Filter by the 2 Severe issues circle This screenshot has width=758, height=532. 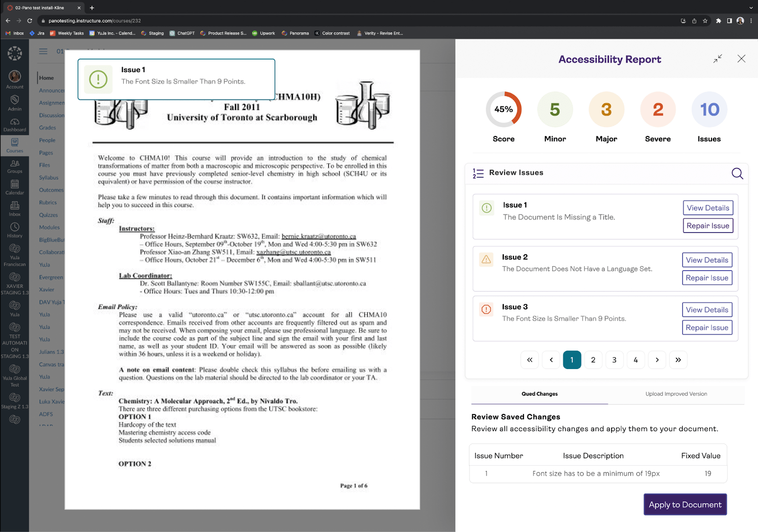(658, 109)
